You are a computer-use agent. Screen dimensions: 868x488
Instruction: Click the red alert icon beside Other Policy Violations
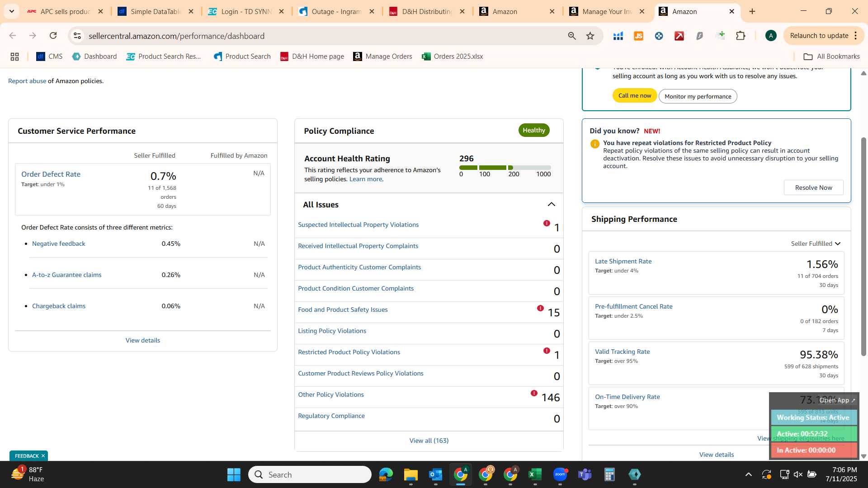534,393
